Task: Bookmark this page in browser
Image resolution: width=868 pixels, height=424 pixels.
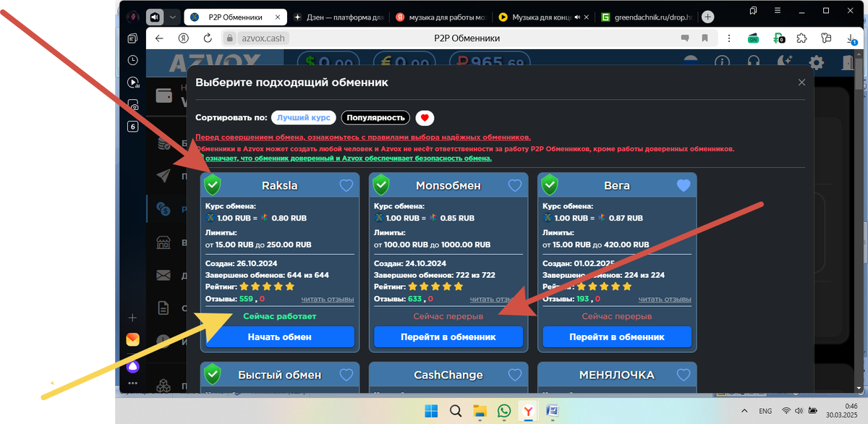Action: 705,38
